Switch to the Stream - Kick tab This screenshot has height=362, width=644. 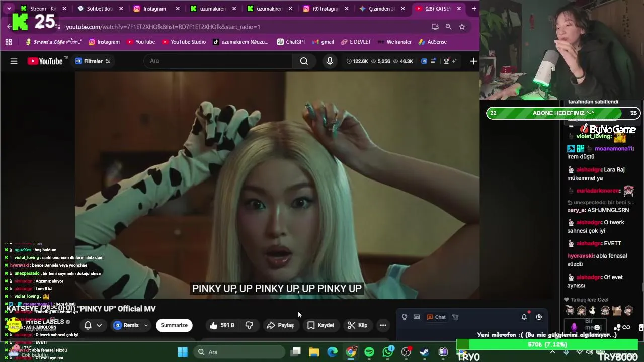[x=43, y=9]
